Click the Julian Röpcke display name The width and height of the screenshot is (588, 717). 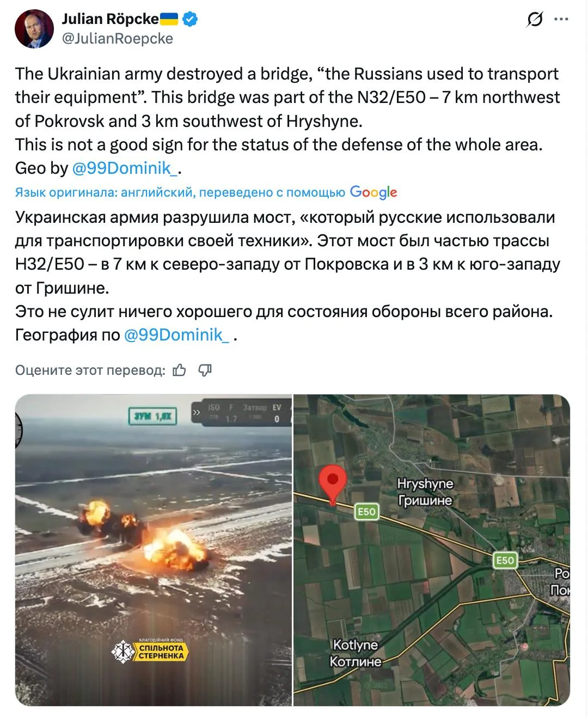pos(110,19)
